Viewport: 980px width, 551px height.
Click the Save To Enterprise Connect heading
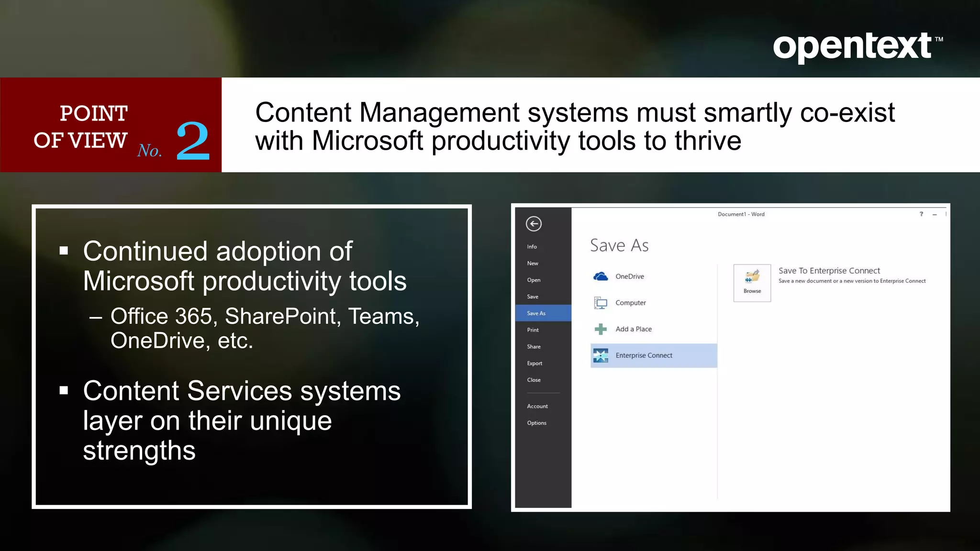click(x=829, y=271)
